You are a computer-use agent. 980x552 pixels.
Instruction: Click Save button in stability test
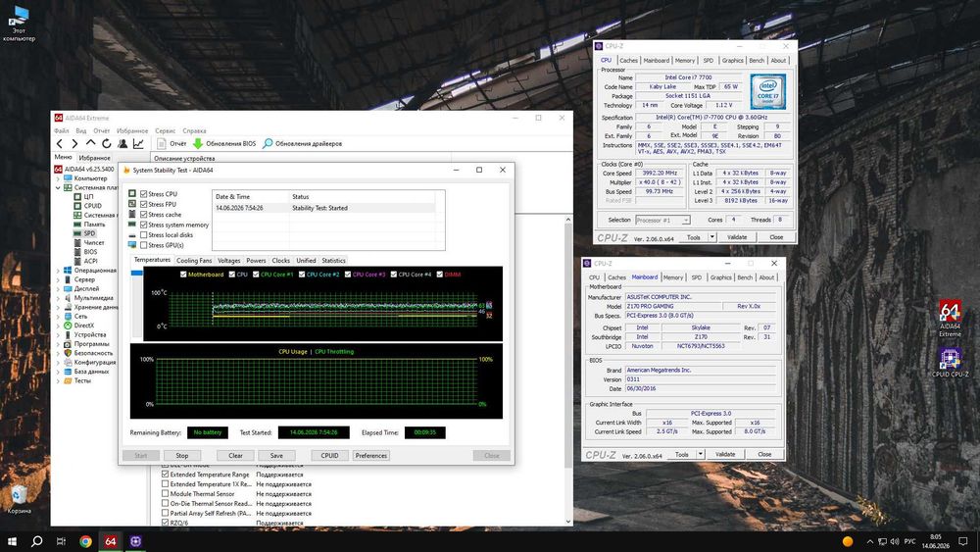click(276, 456)
